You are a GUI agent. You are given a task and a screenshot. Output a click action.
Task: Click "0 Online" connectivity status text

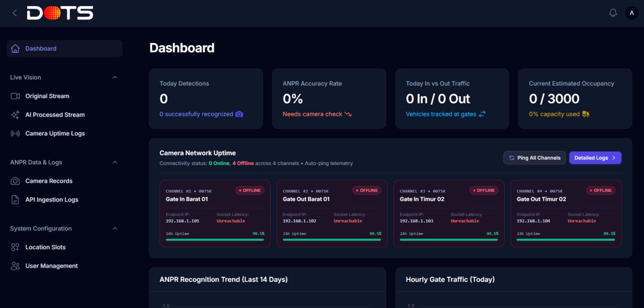219,164
